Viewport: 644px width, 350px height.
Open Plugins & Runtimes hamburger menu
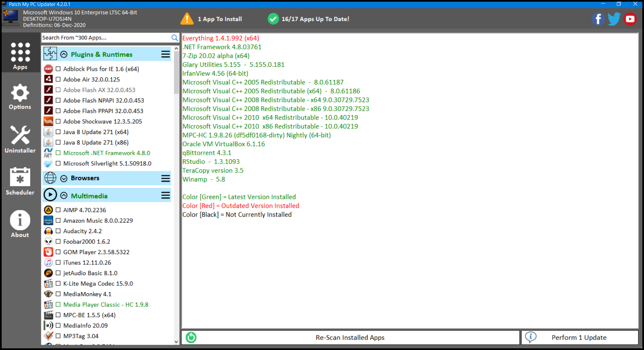(165, 54)
